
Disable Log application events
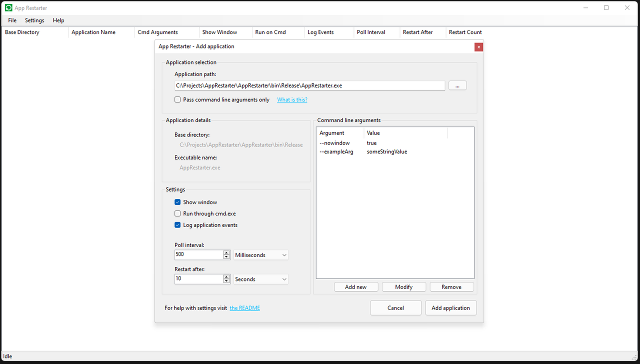coord(177,225)
